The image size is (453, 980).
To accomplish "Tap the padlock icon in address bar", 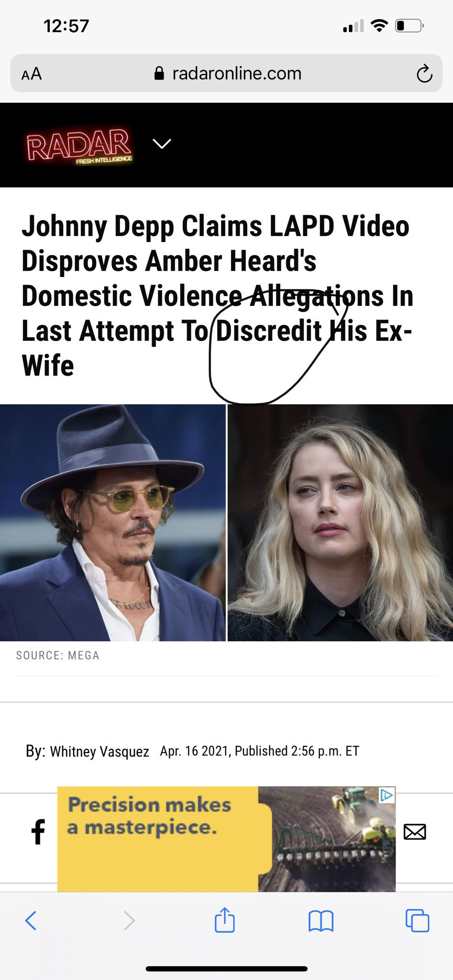I will (159, 73).
